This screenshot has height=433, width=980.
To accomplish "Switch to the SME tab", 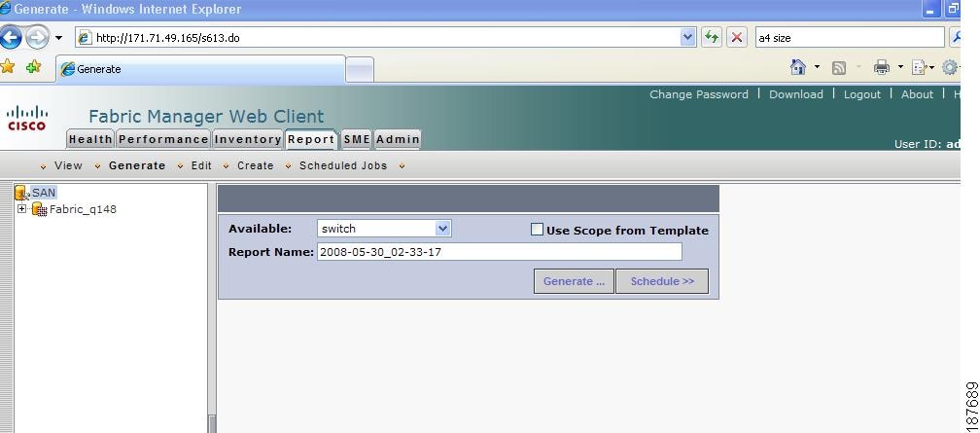I will 357,139.
